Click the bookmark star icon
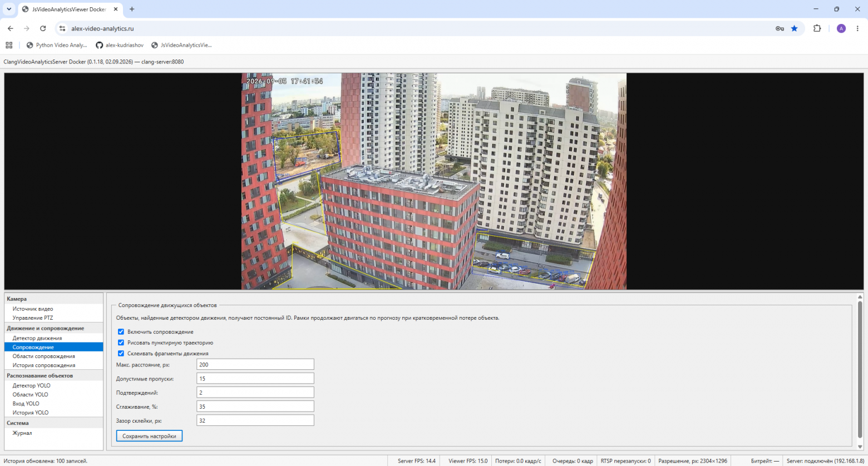Viewport: 868px width, 466px height. (795, 28)
